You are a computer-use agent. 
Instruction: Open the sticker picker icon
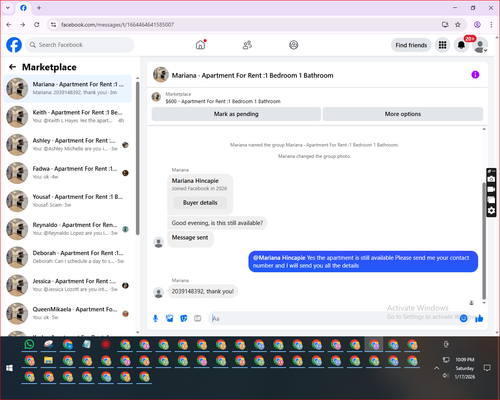[184, 319]
